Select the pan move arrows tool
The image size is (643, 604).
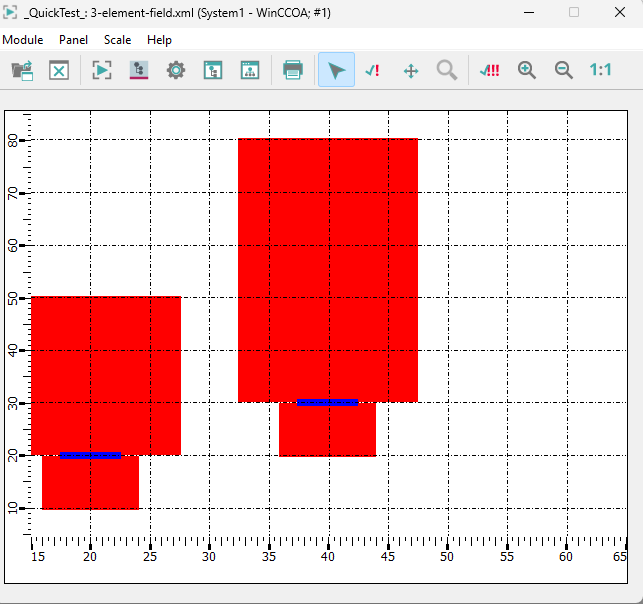(x=410, y=70)
